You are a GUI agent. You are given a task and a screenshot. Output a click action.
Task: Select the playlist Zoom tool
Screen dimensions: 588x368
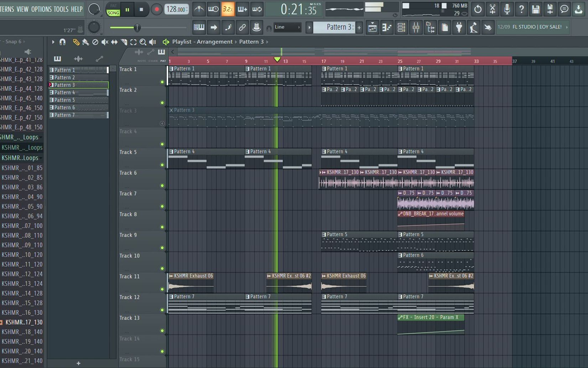[x=143, y=42]
